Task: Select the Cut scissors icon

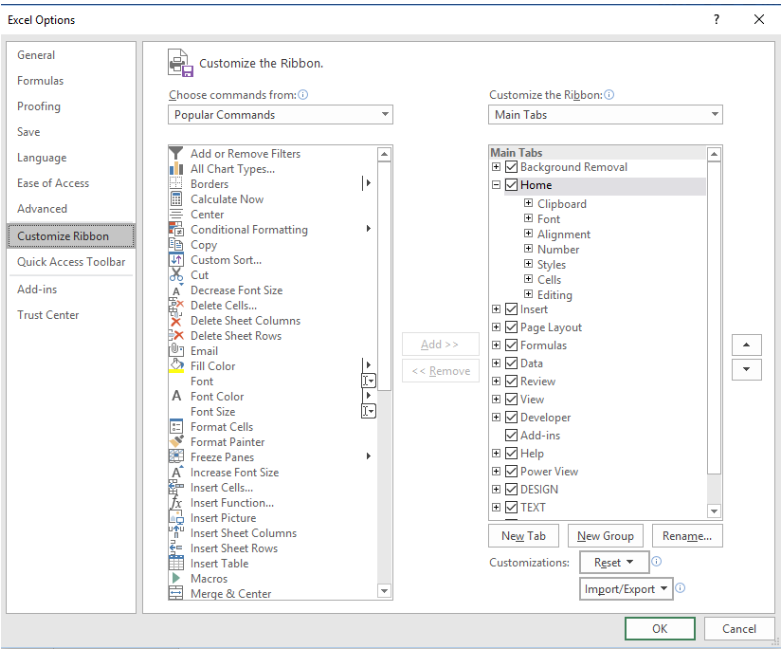Action: 176,275
